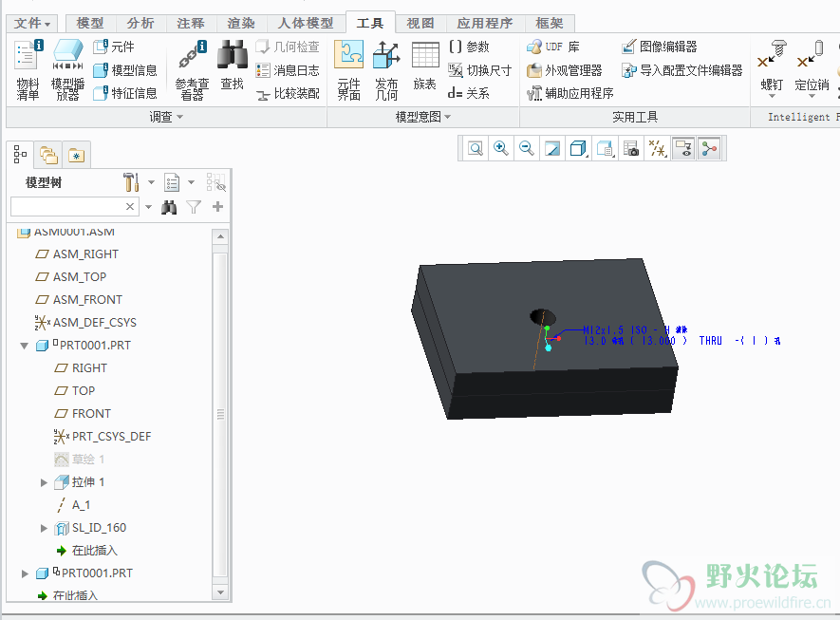840x620 pixels.
Task: Switch to the 框架 ribbon tab
Action: (x=550, y=23)
